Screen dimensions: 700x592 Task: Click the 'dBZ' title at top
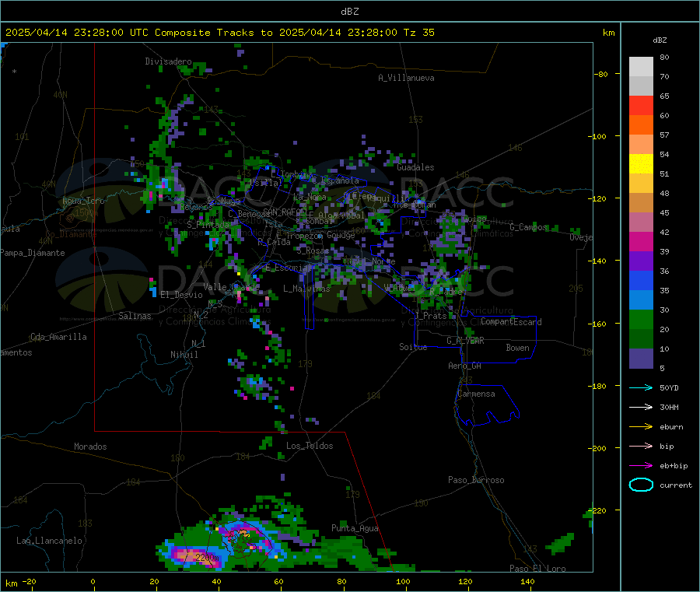click(x=349, y=12)
